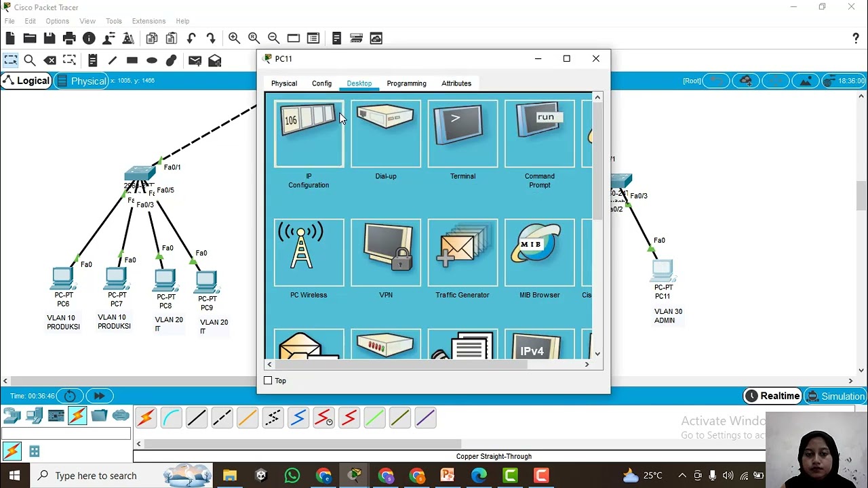Open the Extensions menu
The height and width of the screenshot is (488, 868).
coord(149,21)
